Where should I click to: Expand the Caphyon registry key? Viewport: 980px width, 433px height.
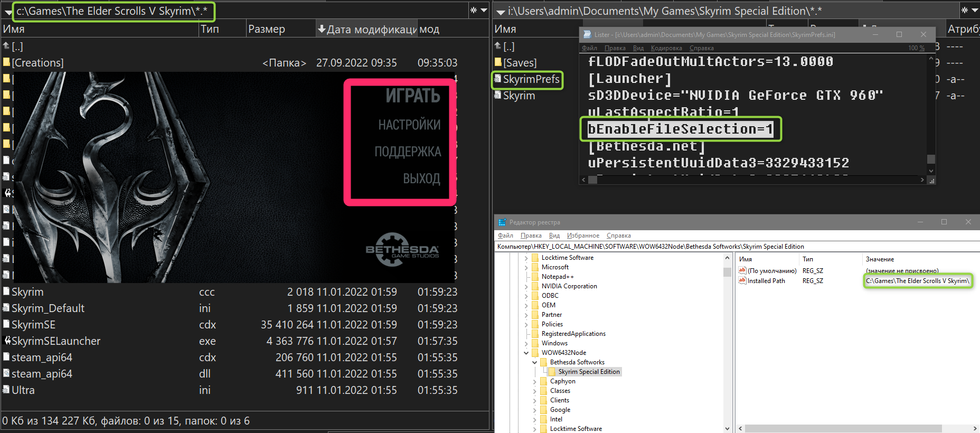click(x=535, y=381)
